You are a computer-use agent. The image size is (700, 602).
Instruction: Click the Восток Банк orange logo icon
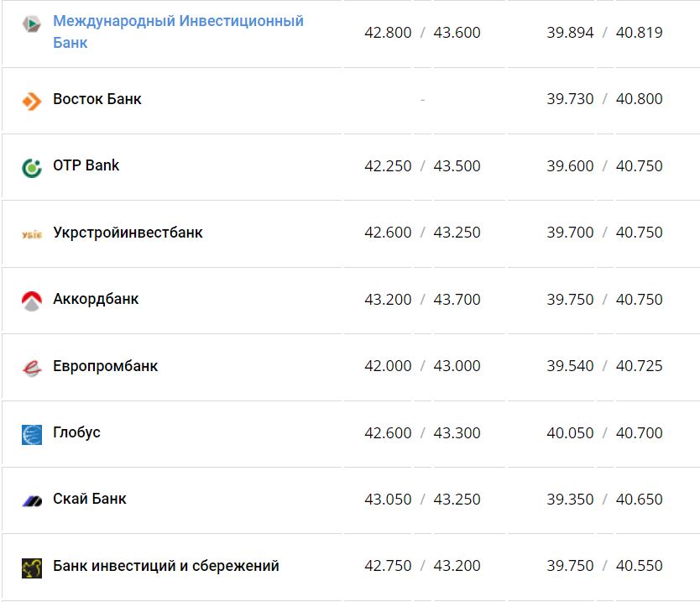[x=32, y=102]
